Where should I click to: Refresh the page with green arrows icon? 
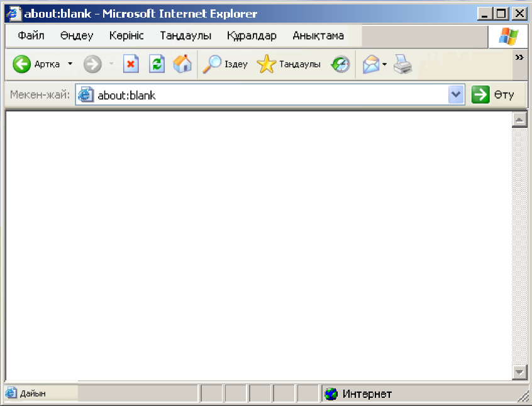(x=157, y=64)
